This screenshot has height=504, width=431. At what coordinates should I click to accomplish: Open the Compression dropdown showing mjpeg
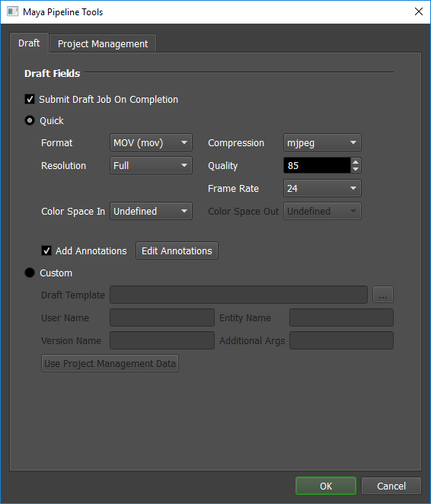322,142
